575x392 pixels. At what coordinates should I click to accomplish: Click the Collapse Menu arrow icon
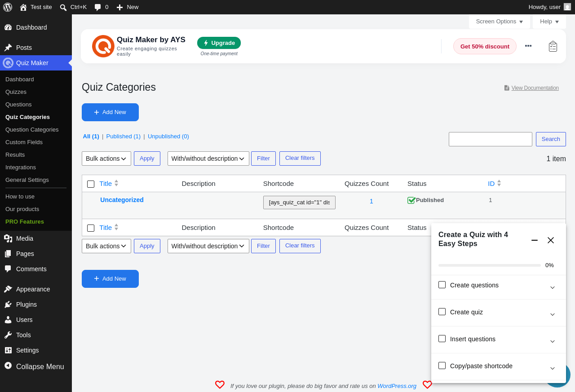click(8, 366)
